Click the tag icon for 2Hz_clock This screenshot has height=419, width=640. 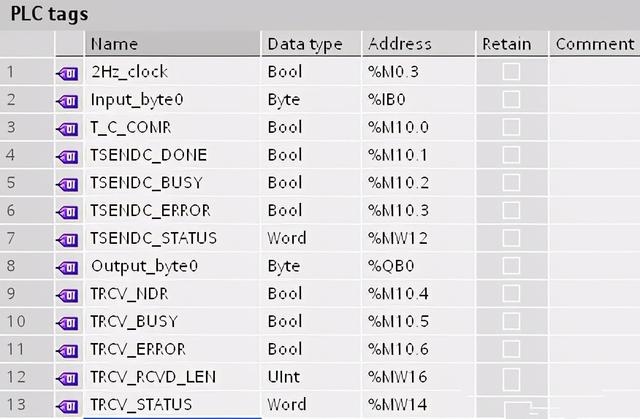[x=68, y=72]
